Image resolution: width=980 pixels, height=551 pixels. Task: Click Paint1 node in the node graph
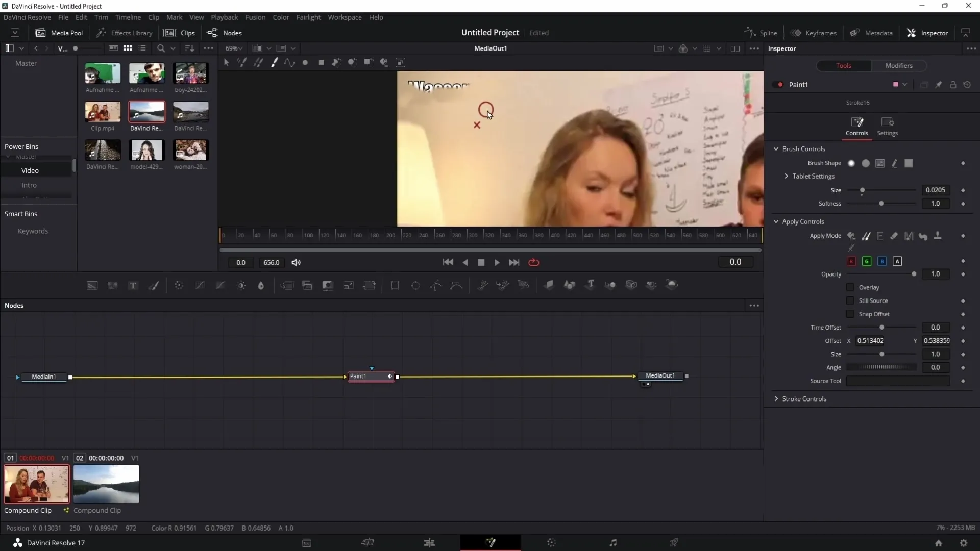(x=370, y=376)
